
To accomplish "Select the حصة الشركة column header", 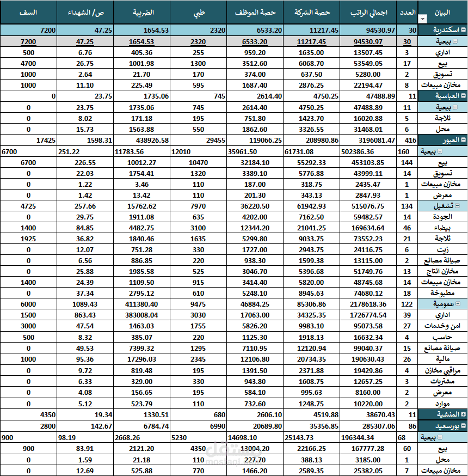I will pyautogui.click(x=311, y=12).
